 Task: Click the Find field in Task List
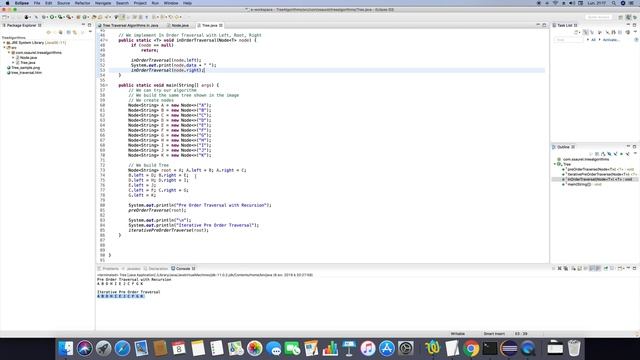tap(569, 40)
